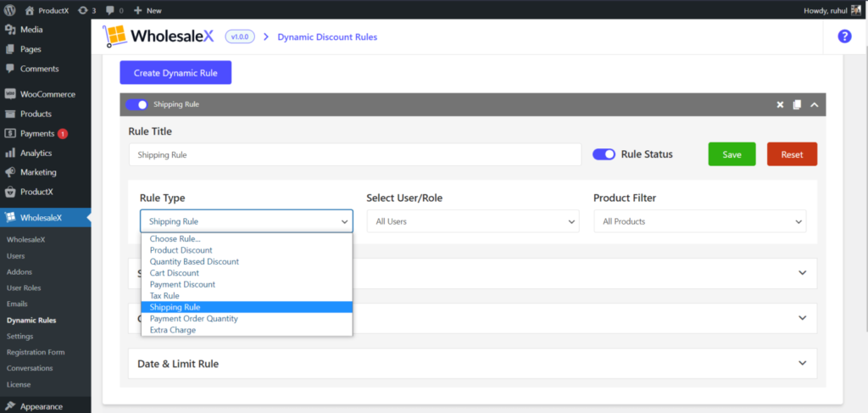Collapse the Shipping Rule panel with up chevron

814,104
